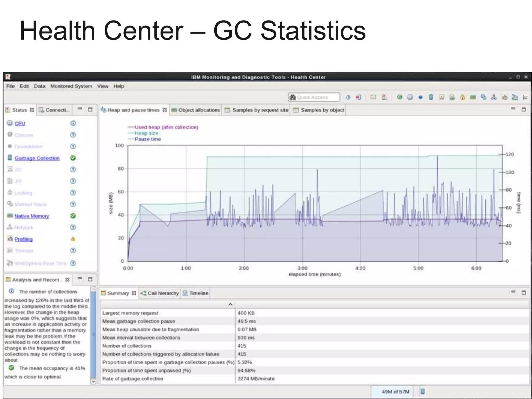
Task: Maximize the Status panel
Action: tap(90, 109)
